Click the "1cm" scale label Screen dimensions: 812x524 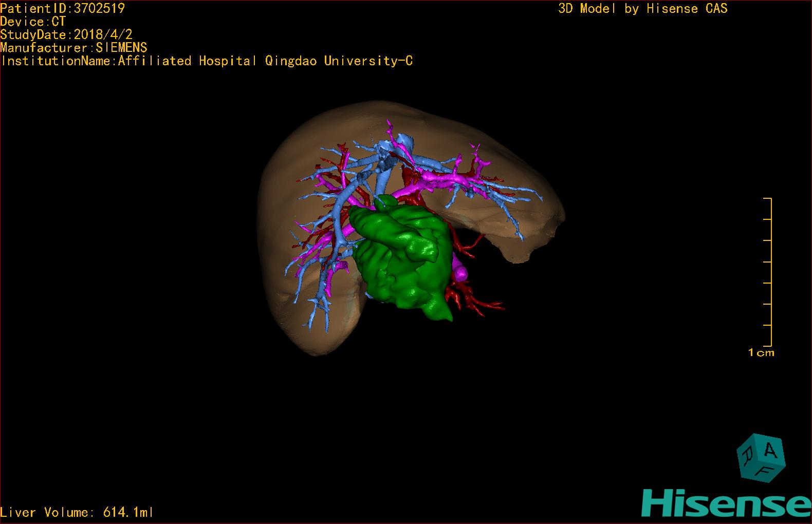[761, 352]
